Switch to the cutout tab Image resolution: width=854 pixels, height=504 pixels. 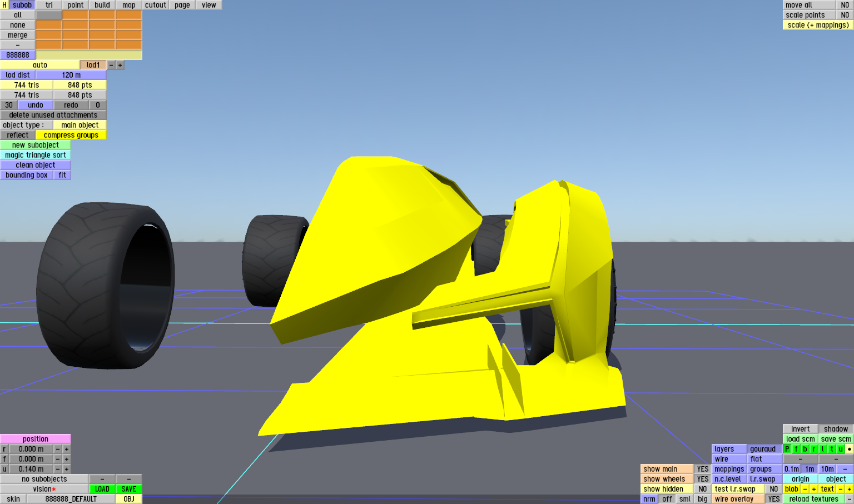coord(156,5)
